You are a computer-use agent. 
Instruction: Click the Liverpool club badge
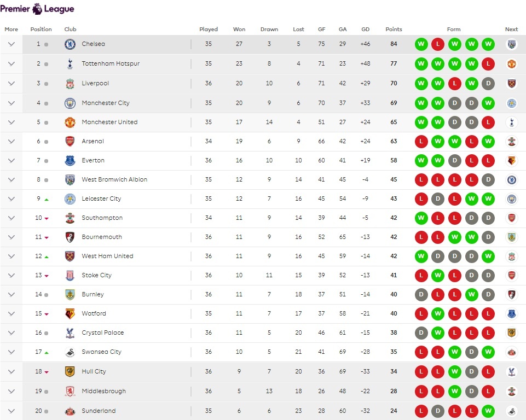point(70,84)
